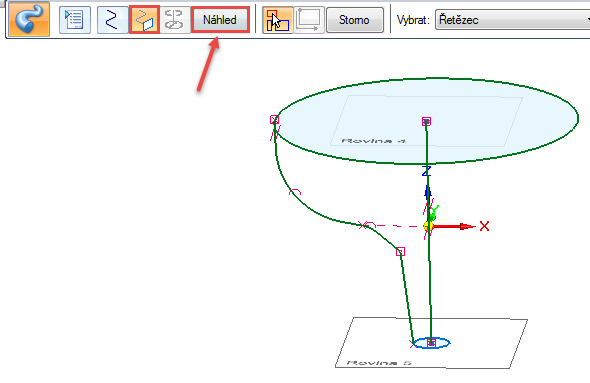Click the blue Z axis label
Screen dimensions: 590x383
(x=426, y=171)
